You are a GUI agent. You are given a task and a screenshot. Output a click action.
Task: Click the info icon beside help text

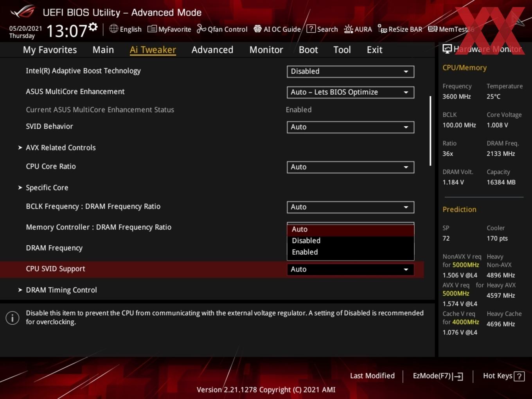click(13, 318)
